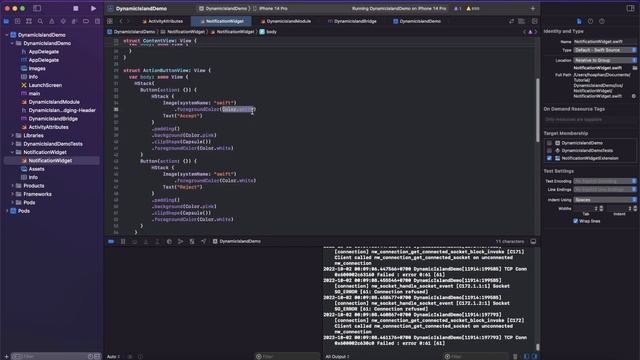The height and width of the screenshot is (360, 640).
Task: Click the yellow warnings count indicator
Action: [x=473, y=8]
